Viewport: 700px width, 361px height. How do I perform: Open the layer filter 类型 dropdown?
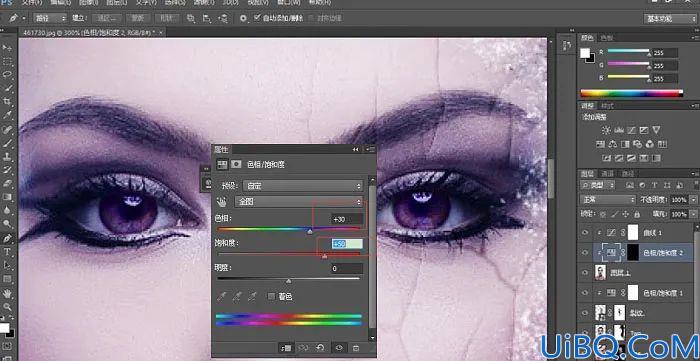598,185
